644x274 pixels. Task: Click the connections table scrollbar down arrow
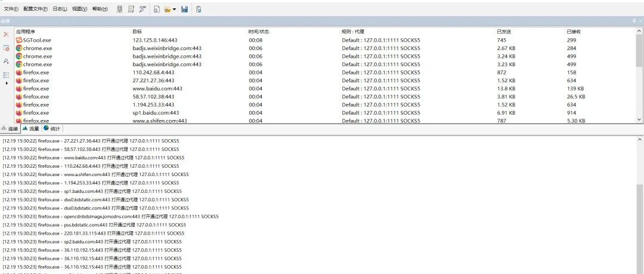tap(639, 119)
